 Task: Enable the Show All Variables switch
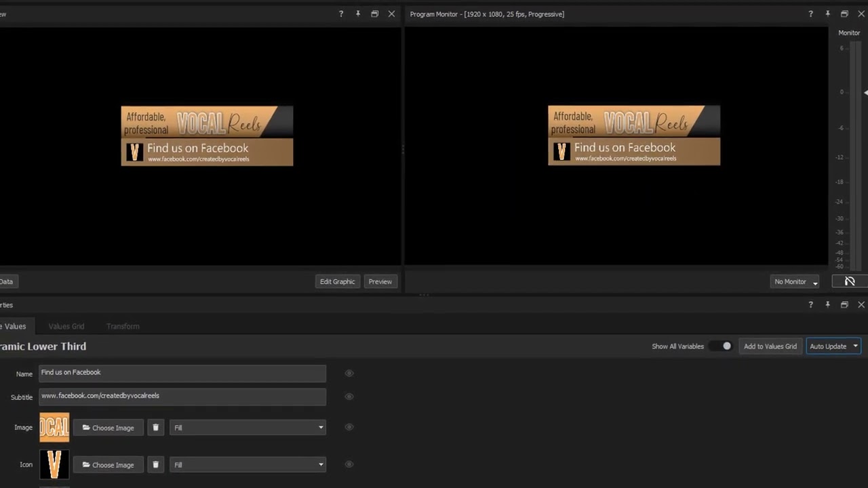pyautogui.click(x=721, y=346)
